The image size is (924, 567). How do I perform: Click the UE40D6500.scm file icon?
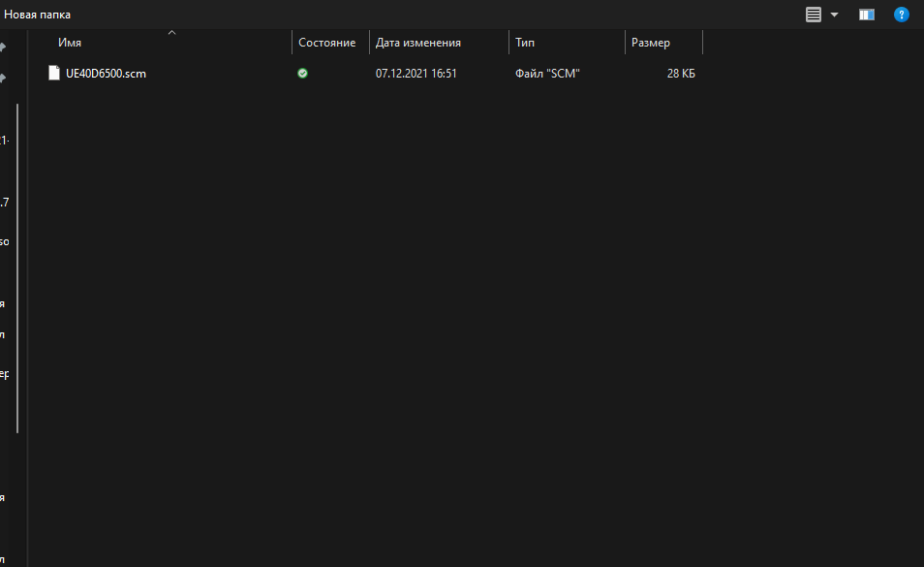tap(54, 73)
